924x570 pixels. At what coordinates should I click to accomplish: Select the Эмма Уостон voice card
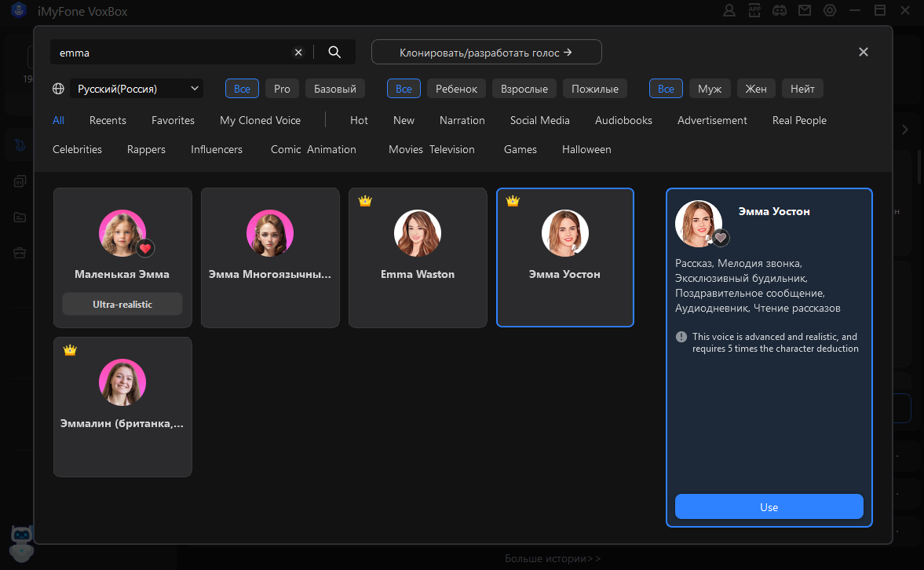[x=565, y=258]
